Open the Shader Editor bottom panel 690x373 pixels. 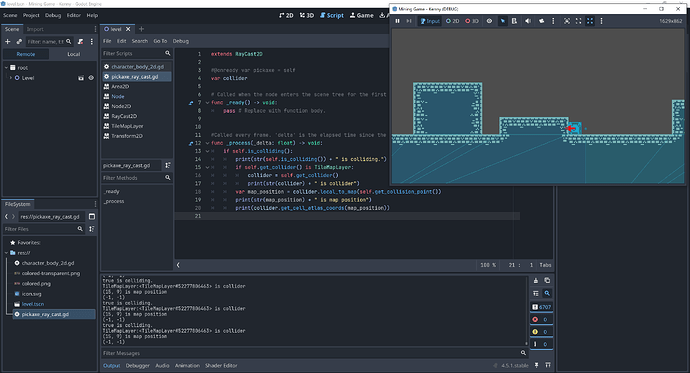click(221, 366)
